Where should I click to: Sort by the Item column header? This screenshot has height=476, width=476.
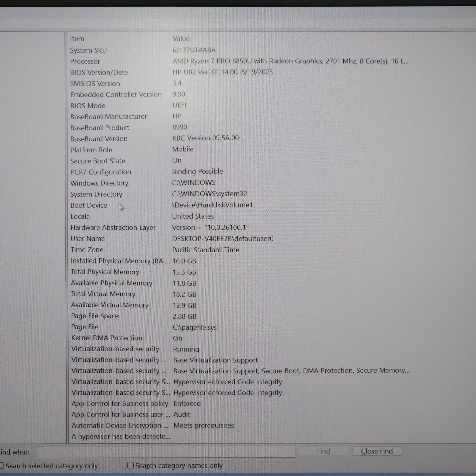pos(77,39)
